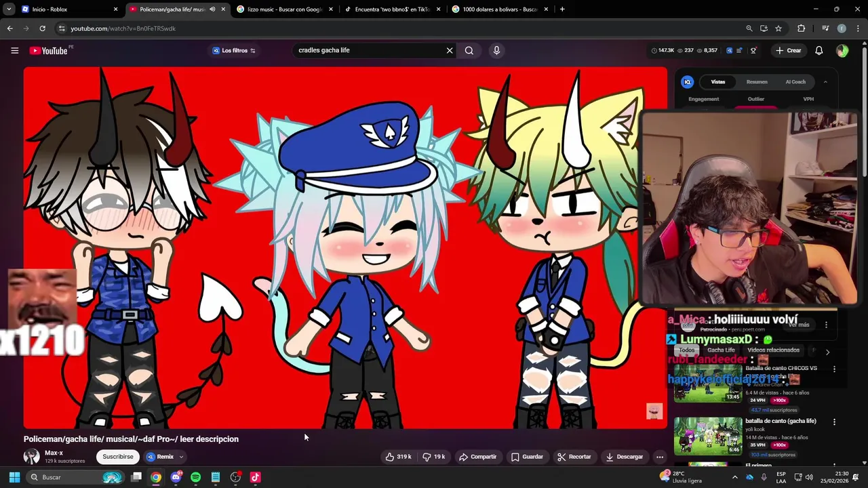Open the vidIQ trophy icon in header
The image size is (868, 488).
point(753,50)
